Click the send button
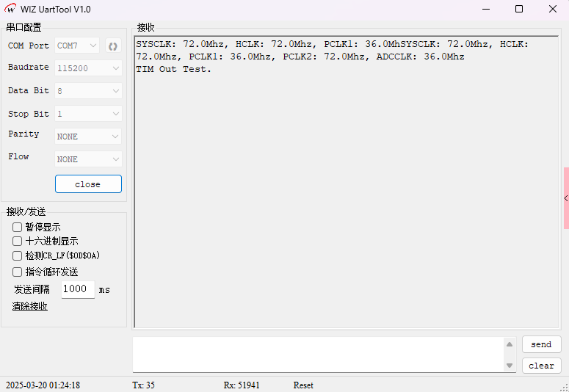Image resolution: width=569 pixels, height=392 pixels. tap(541, 344)
